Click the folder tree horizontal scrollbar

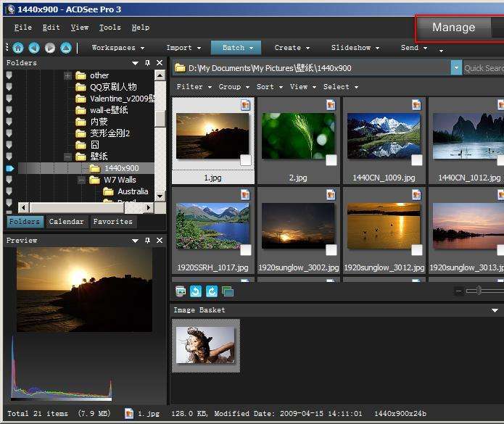click(86, 208)
